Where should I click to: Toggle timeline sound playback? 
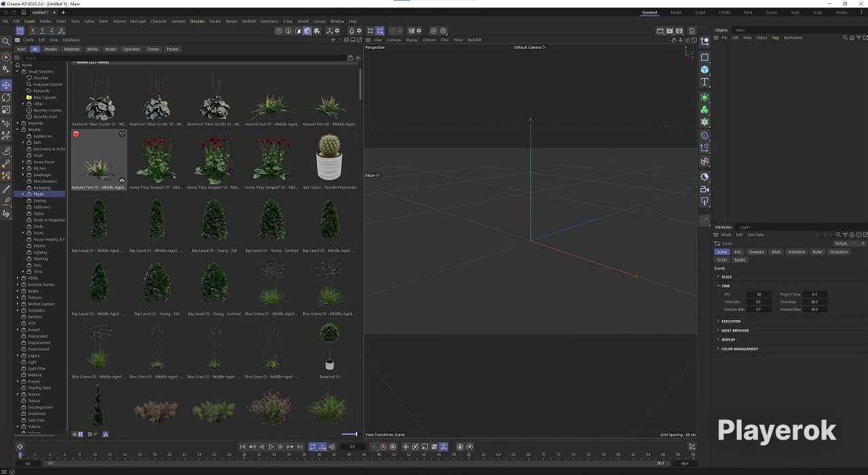click(331, 446)
